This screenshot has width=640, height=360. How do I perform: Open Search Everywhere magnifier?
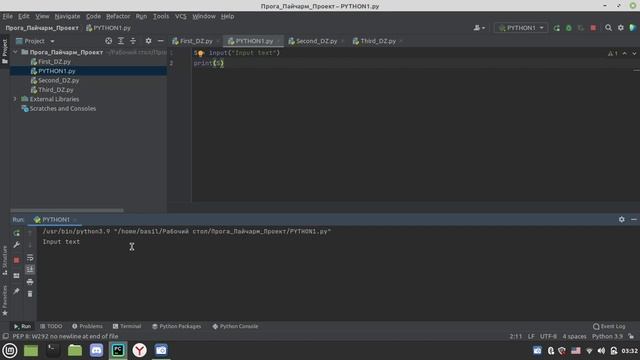coord(608,28)
